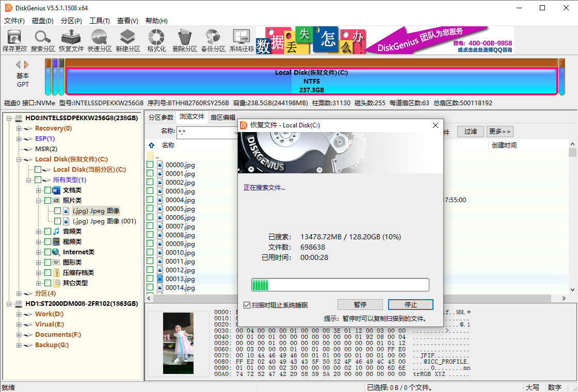This screenshot has height=392, width=578.
Task: Expand the 分区(4) tree node
Action: click(x=19, y=293)
